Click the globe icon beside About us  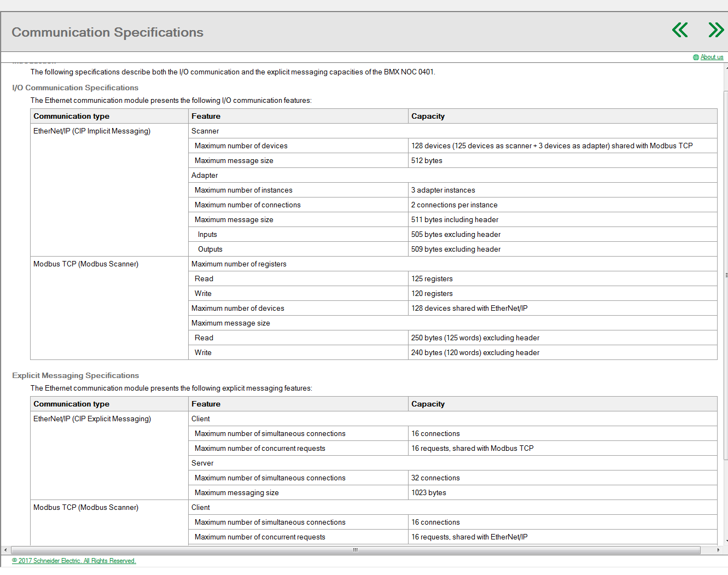coord(696,57)
